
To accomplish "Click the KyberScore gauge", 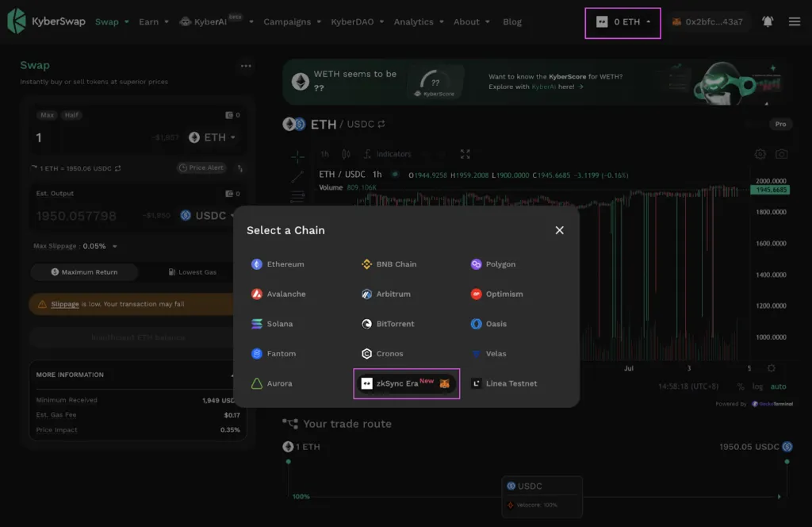I will [435, 83].
